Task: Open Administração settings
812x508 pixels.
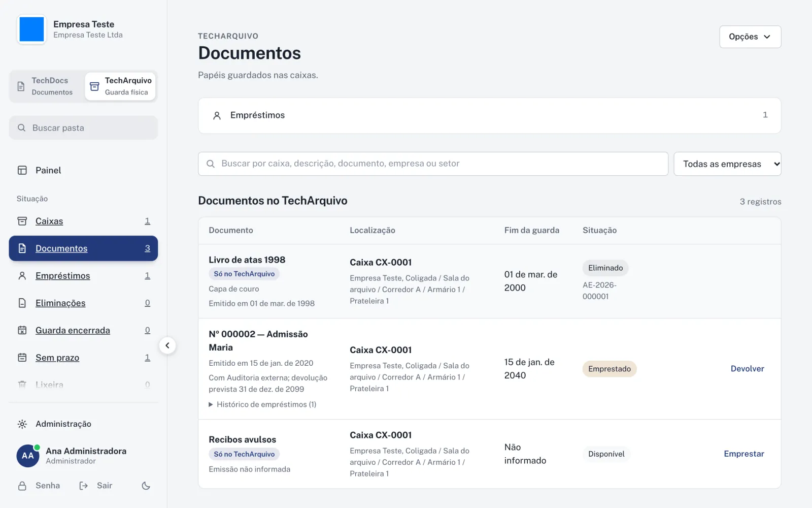Action: click(x=83, y=424)
